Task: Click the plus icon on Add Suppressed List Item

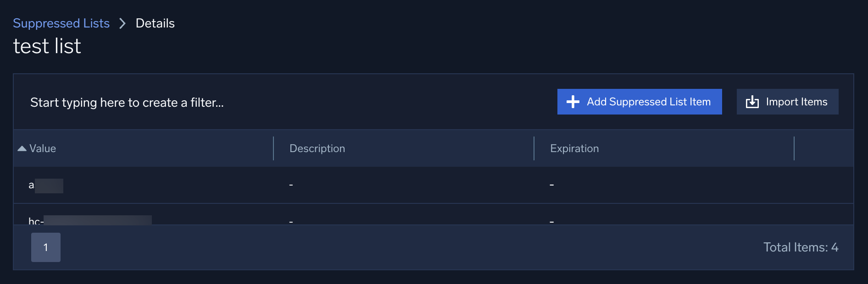Action: 573,102
